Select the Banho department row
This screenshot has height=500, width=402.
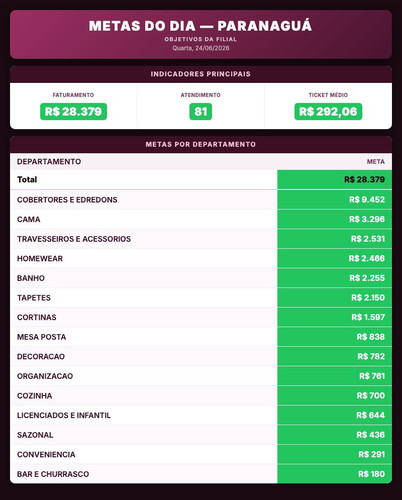201,278
